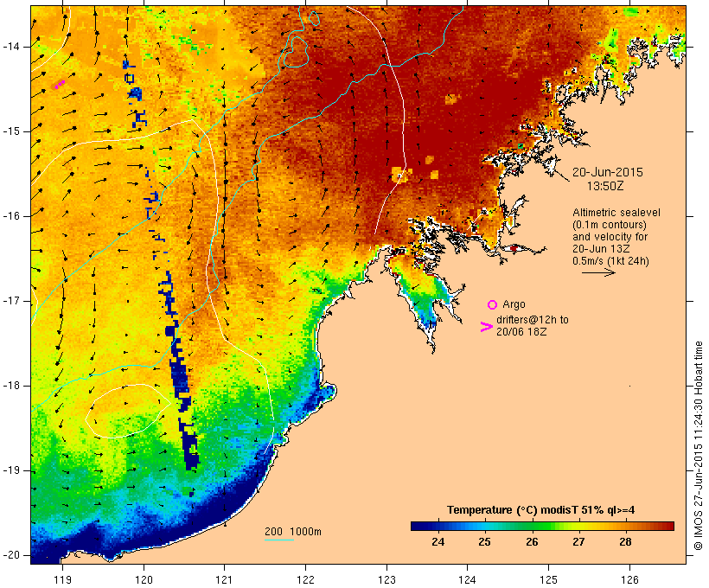Click the cyan 200 1000m depth legend line
This screenshot has width=709, height=588.
pyautogui.click(x=279, y=540)
